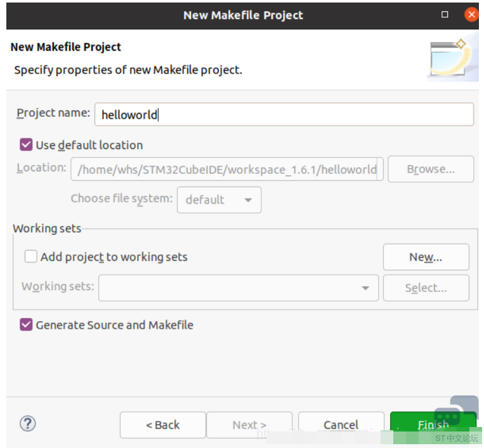Cancel the new project wizard
This screenshot has height=448, width=484.
[341, 425]
